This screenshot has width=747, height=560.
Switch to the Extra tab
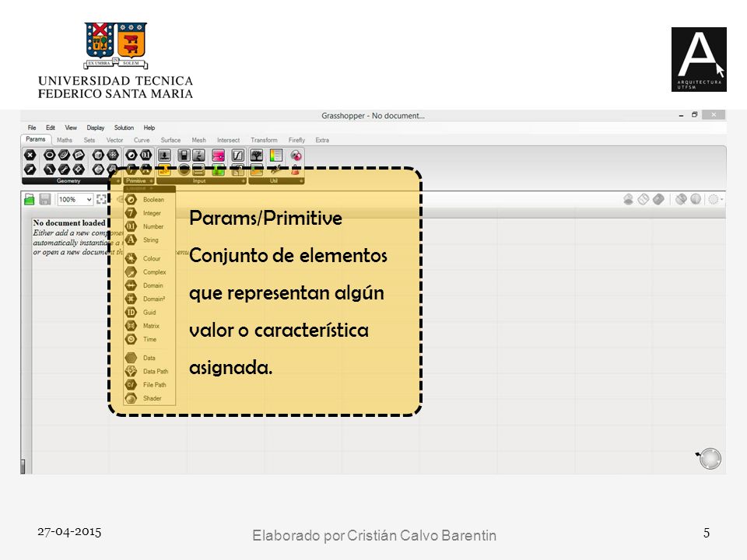tap(322, 140)
